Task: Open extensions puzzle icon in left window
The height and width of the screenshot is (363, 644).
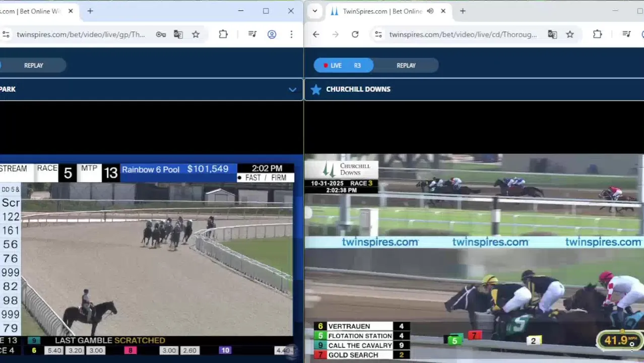Action: 223,34
